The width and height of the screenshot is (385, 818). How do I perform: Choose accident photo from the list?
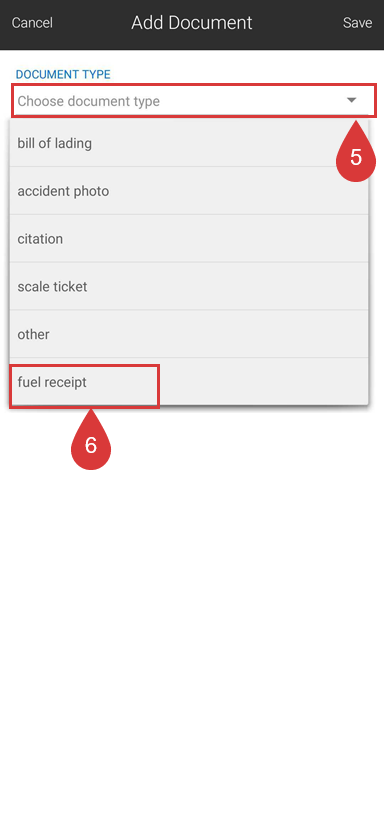[x=189, y=190]
